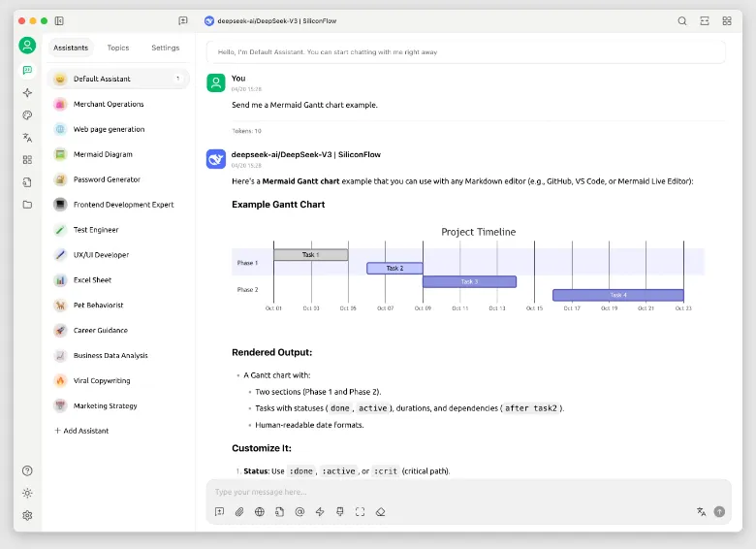This screenshot has height=549, width=756.
Task: Enable web search globe icon in input bar
Action: (x=260, y=511)
